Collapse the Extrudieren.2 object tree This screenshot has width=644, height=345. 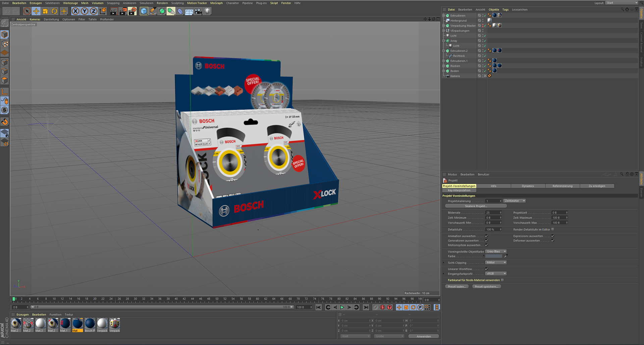tap(444, 51)
